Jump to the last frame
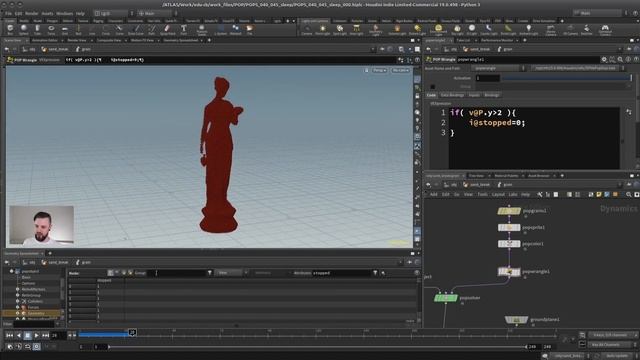Screen dimensions: 640x360 (45, 336)
